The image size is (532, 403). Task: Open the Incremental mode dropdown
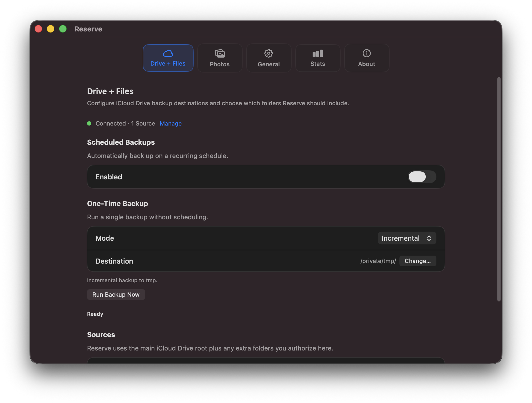coord(407,238)
